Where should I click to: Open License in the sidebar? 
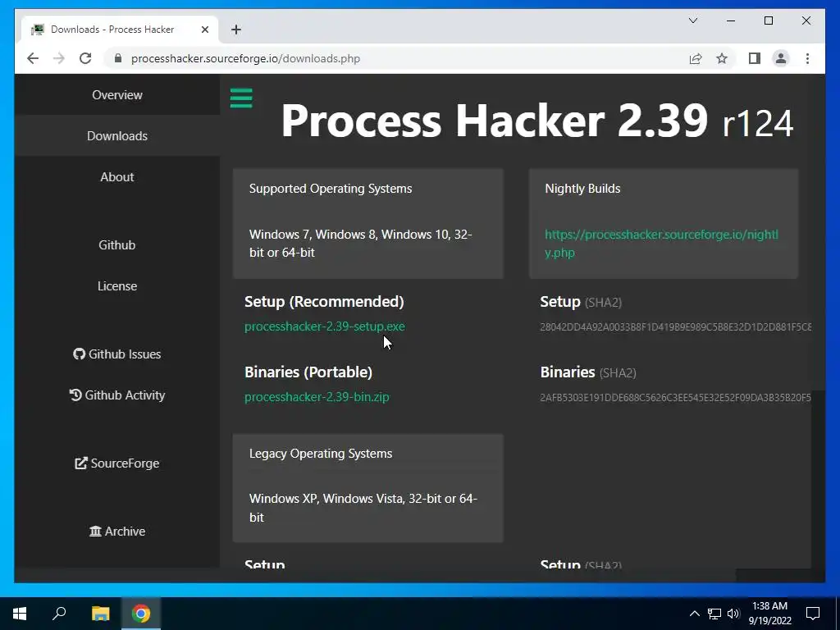coord(116,286)
